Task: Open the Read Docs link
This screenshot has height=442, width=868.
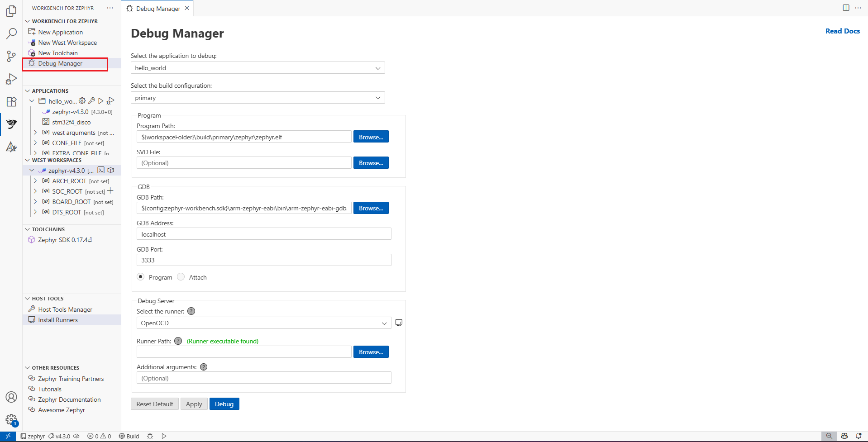Action: [x=842, y=31]
